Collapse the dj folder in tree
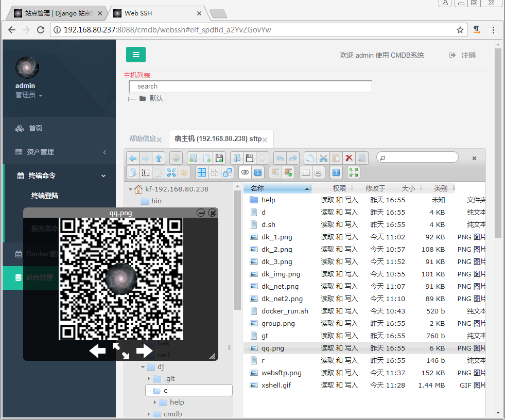 (143, 367)
